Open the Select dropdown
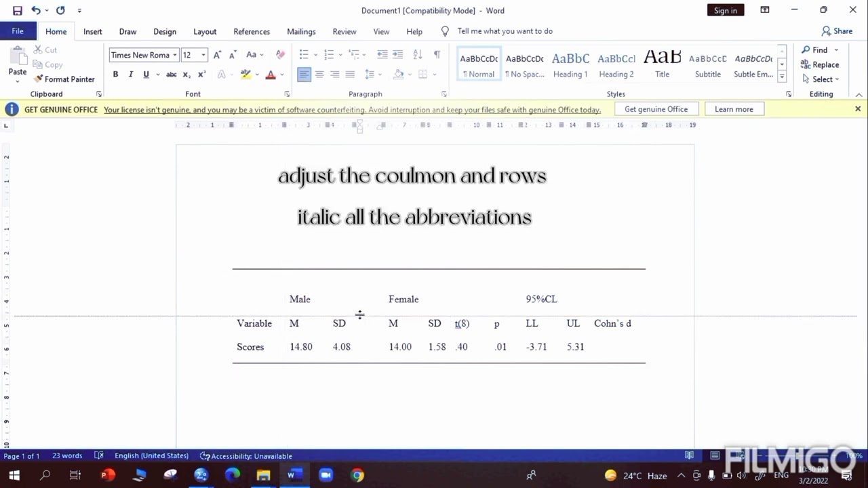Image resolution: width=868 pixels, height=488 pixels. pyautogui.click(x=821, y=79)
